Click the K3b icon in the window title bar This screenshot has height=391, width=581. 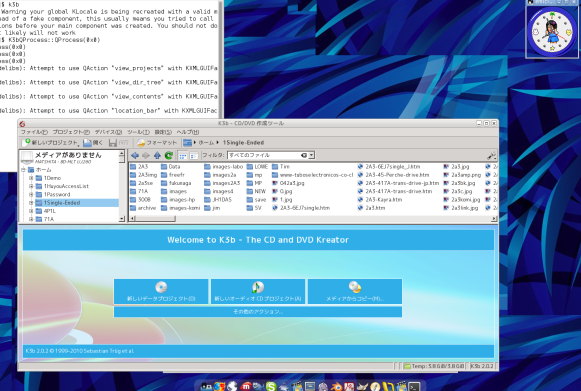pyautogui.click(x=22, y=124)
